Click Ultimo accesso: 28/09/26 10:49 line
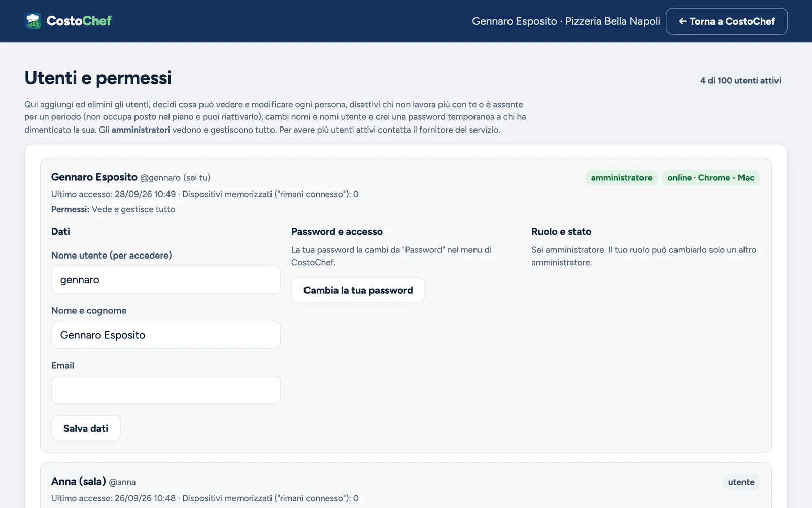The height and width of the screenshot is (508, 812). pos(205,194)
